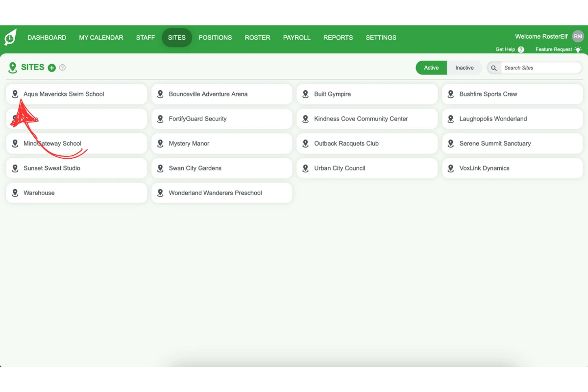Open the Positions menu

pos(215,38)
